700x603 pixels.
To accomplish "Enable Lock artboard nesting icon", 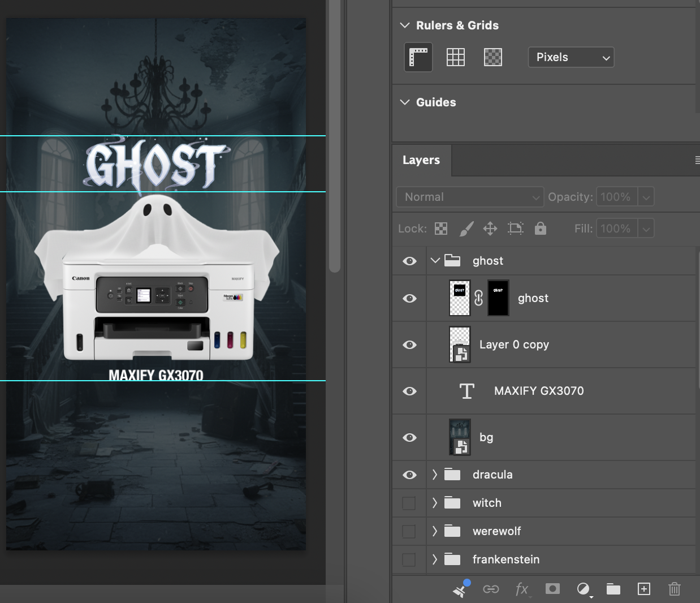I will coord(516,229).
